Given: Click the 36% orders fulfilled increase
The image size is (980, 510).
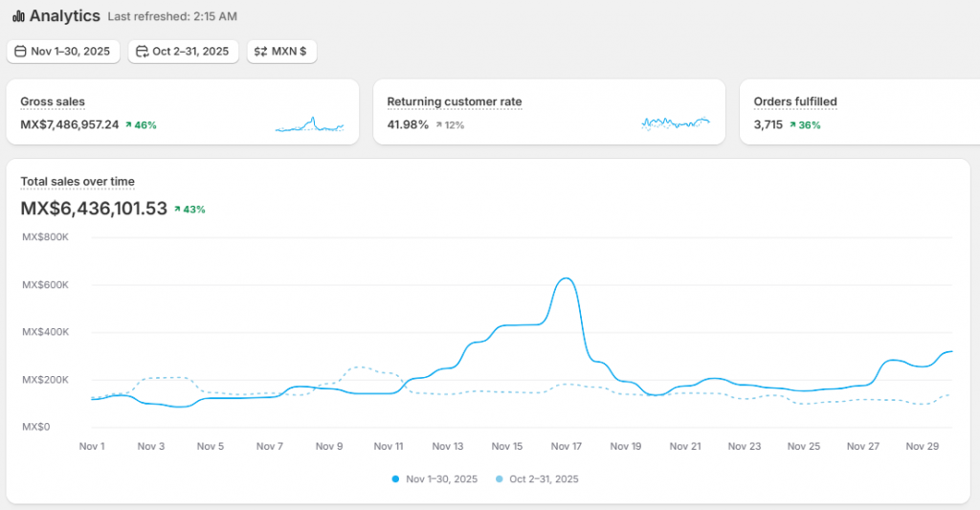Looking at the screenshot, I should click(x=805, y=125).
